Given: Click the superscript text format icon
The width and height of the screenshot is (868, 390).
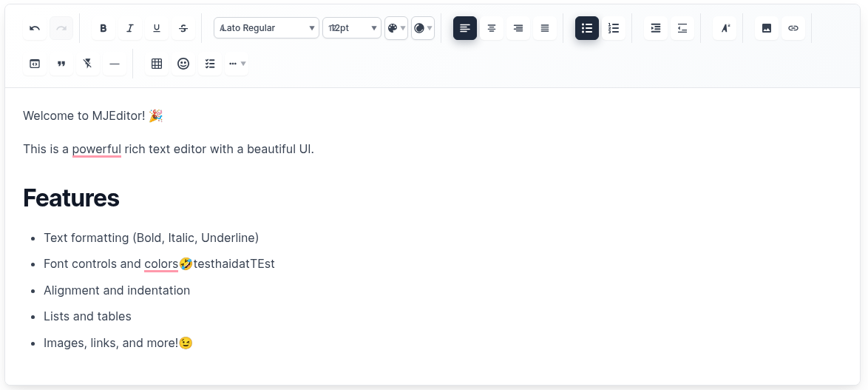Looking at the screenshot, I should tap(725, 28).
